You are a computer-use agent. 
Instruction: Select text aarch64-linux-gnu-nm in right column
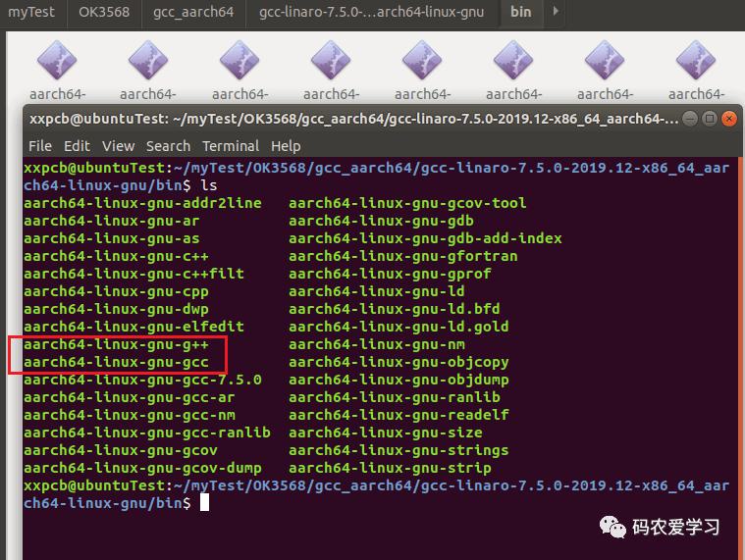(x=377, y=344)
